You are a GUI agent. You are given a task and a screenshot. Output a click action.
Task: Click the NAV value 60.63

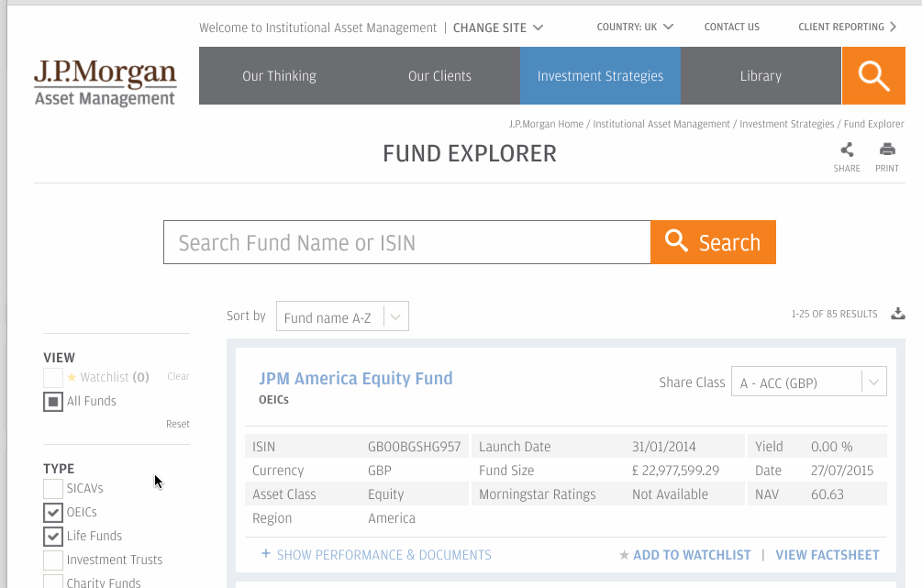pyautogui.click(x=828, y=494)
